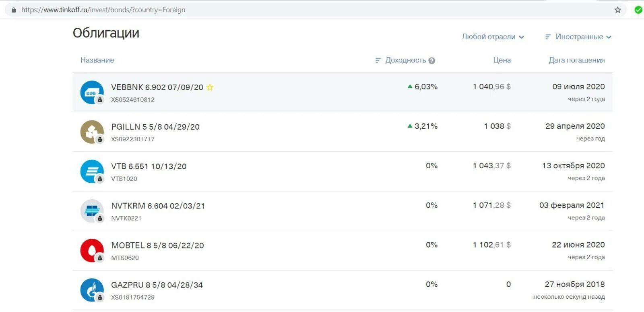The image size is (644, 312).
Task: Click ticker text NVTK0221
Action: point(126,218)
